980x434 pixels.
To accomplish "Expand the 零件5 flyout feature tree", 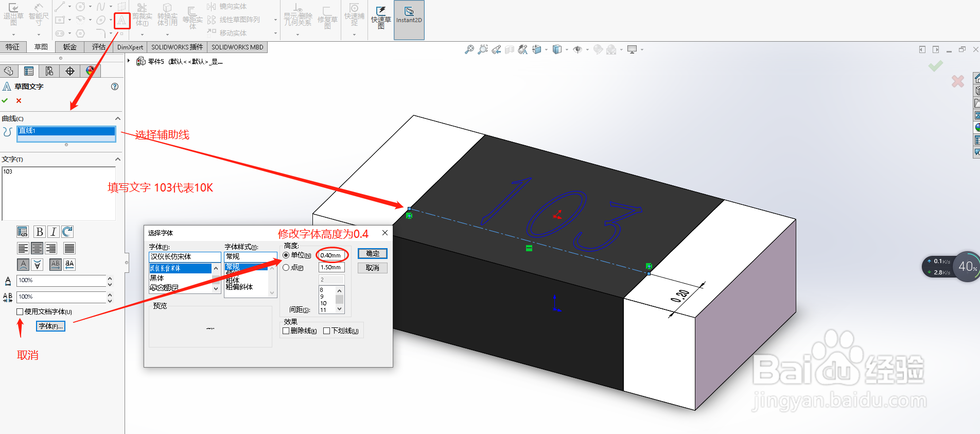I will [129, 61].
